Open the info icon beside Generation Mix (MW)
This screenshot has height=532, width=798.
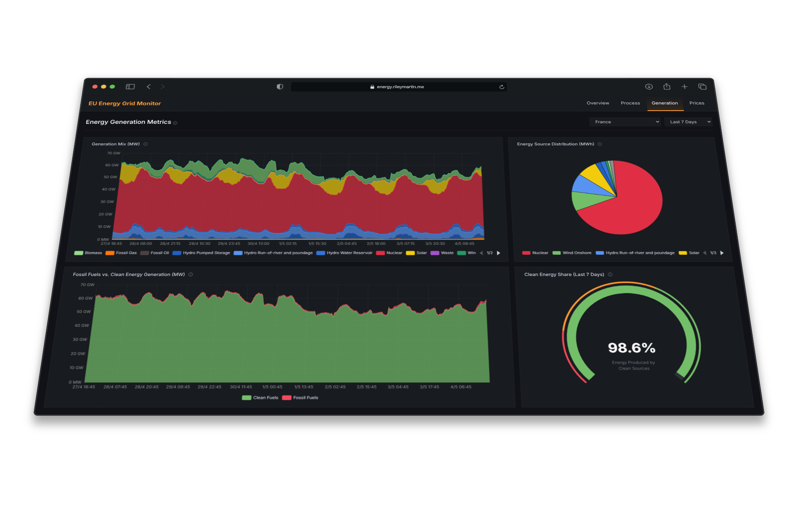pos(145,144)
